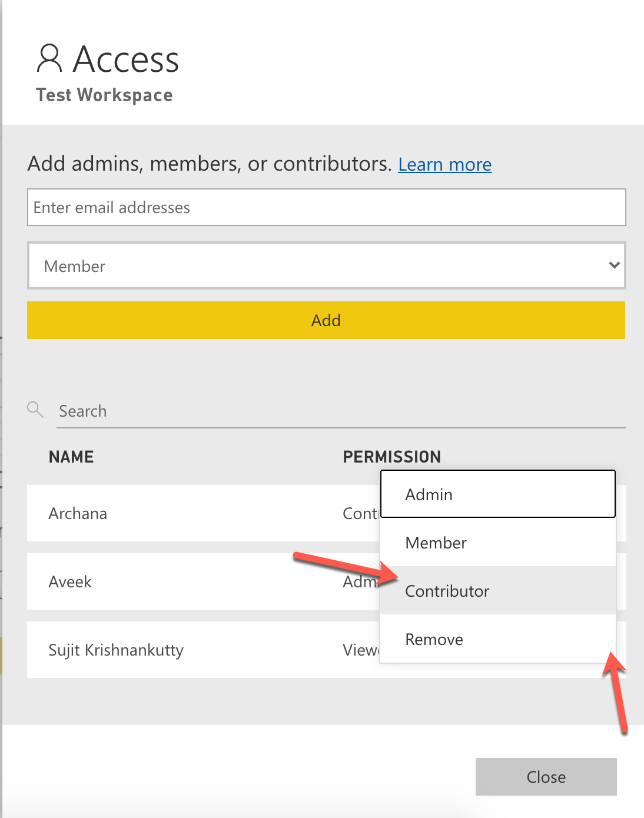Image resolution: width=644 pixels, height=818 pixels.
Task: Click the PERMISSION column header
Action: [x=391, y=457]
